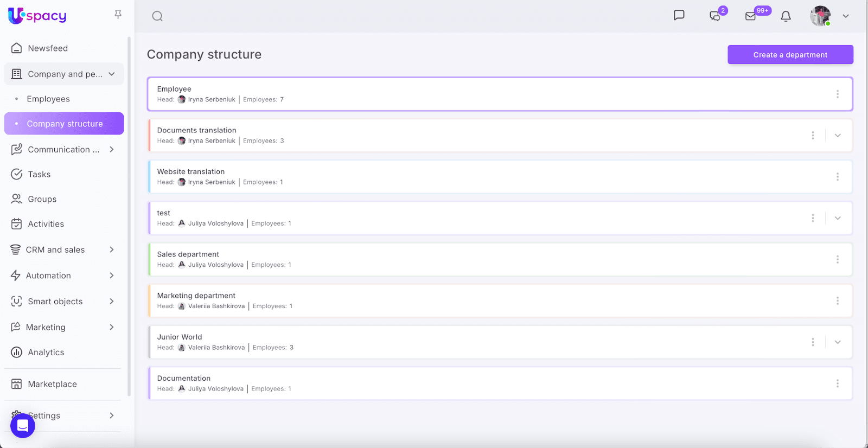
Task: Expand CRM and sales menu
Action: tap(111, 250)
